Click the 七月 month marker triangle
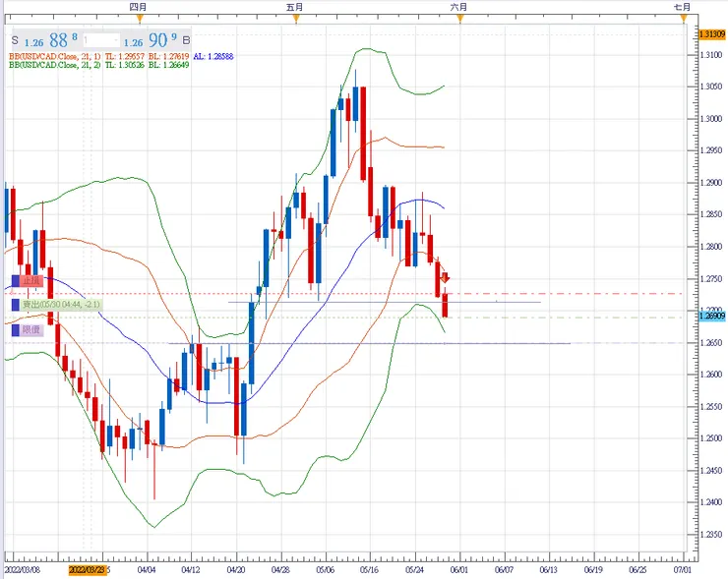Image resolution: width=728 pixels, height=579 pixels. (684, 19)
